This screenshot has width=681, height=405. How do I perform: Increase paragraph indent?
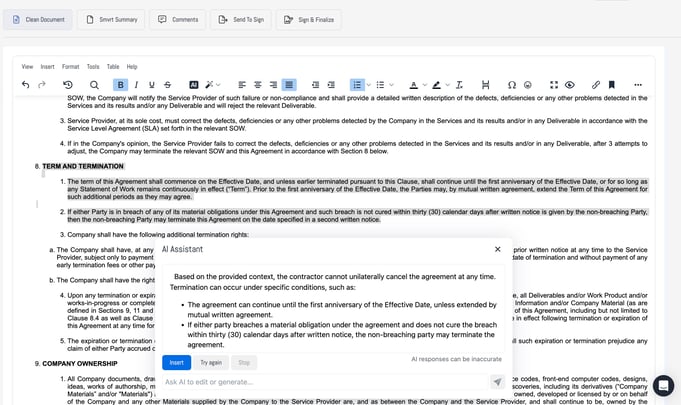[x=331, y=85]
